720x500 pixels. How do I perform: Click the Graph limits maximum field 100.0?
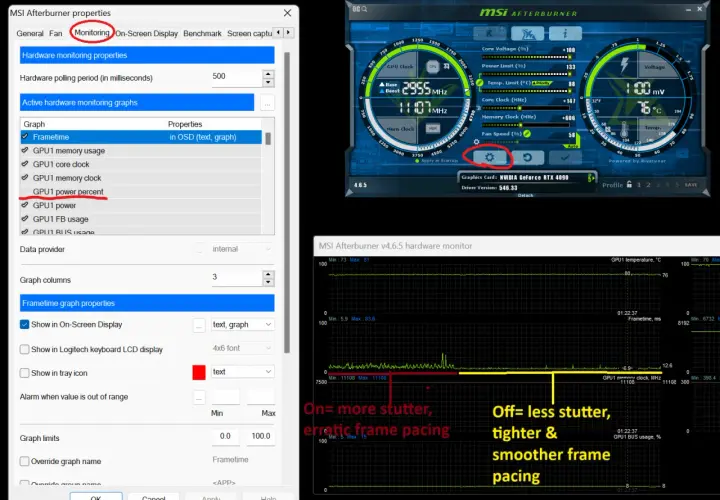point(261,436)
